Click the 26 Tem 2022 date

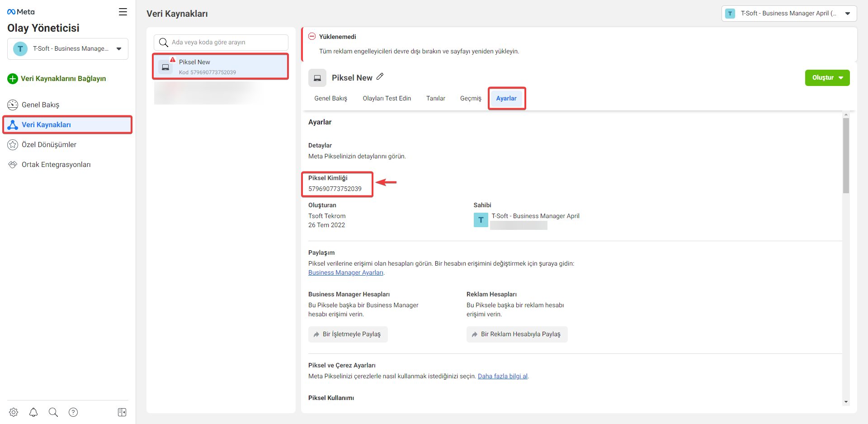pyautogui.click(x=326, y=225)
